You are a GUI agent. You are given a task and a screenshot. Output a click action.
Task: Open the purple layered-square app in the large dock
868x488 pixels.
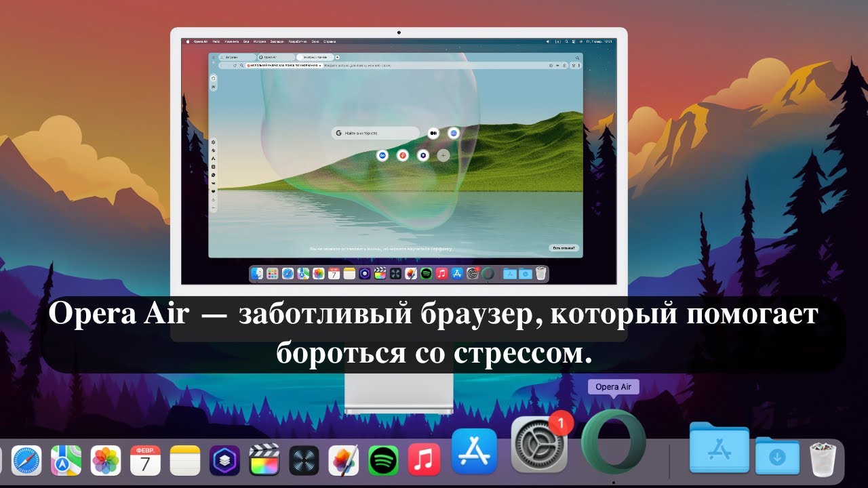(x=225, y=461)
